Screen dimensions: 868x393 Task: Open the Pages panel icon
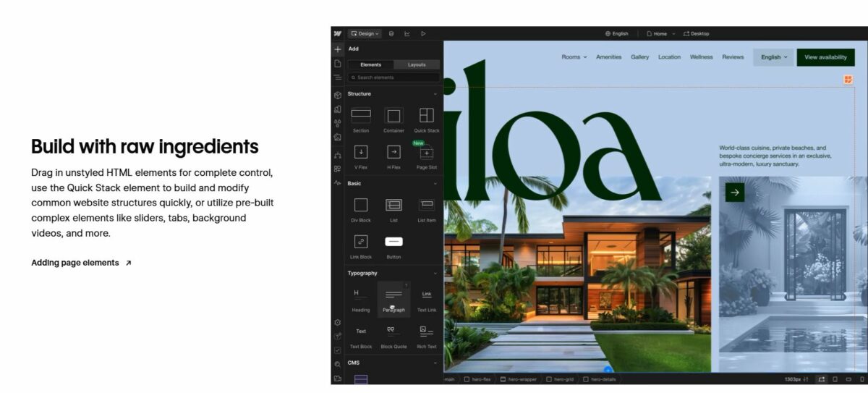click(x=338, y=64)
